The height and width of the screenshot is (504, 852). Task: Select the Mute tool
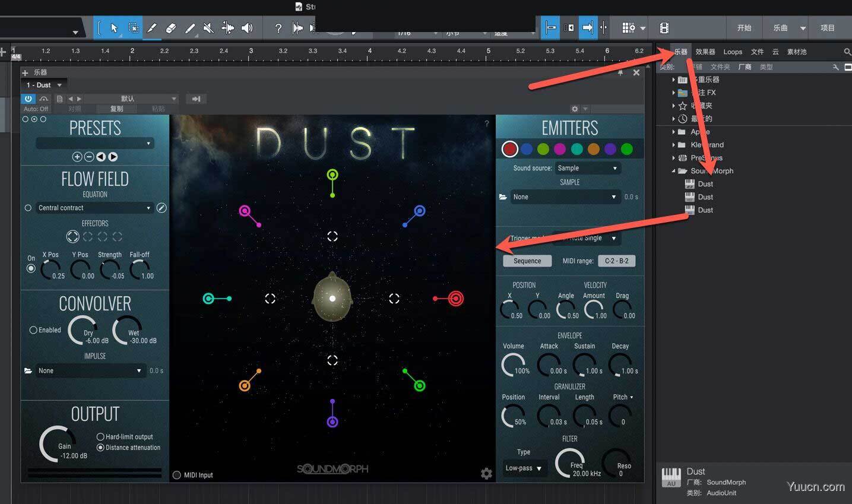208,28
